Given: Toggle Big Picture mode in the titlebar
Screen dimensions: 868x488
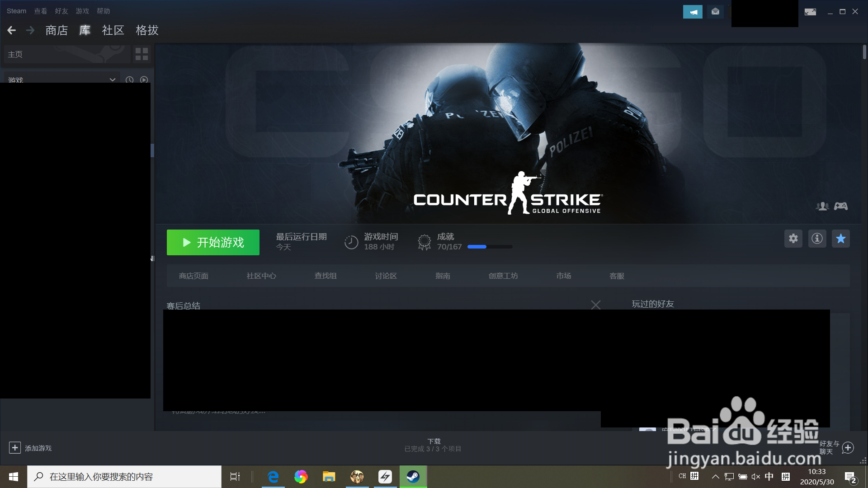Looking at the screenshot, I should coord(810,13).
